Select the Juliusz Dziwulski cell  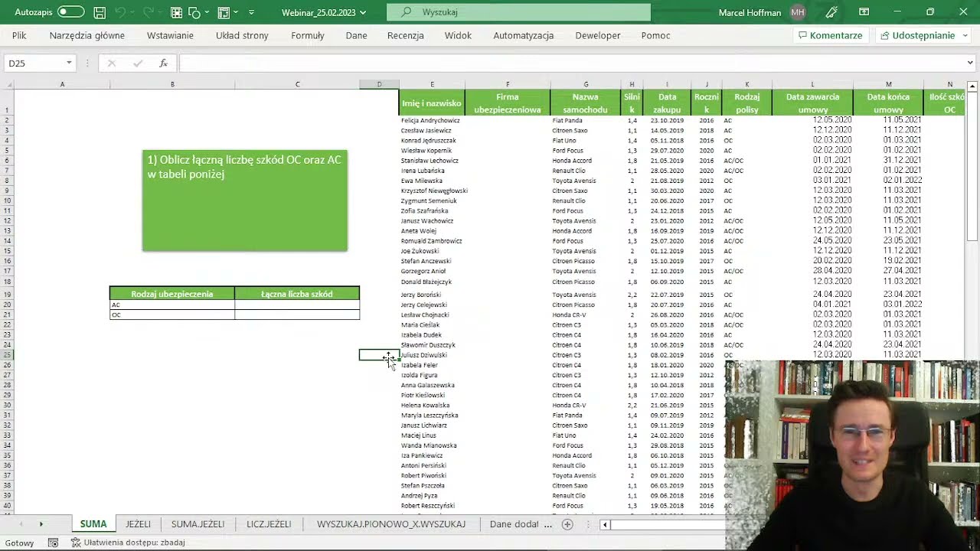pos(432,355)
